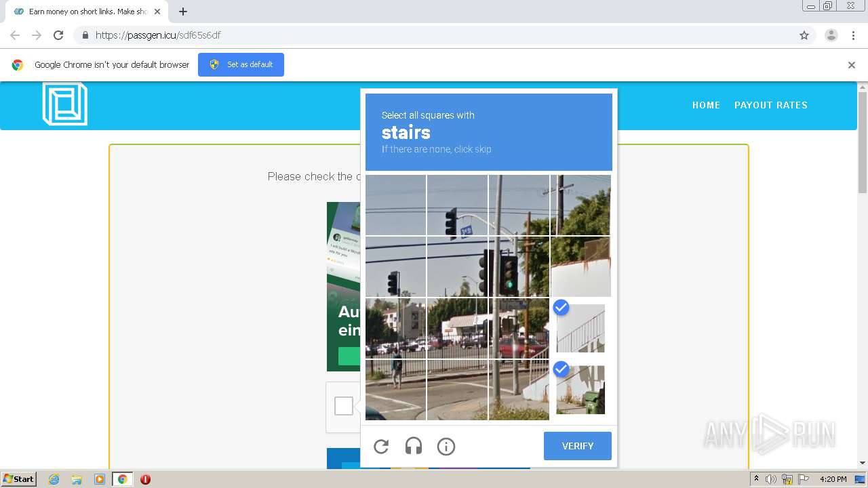Get an audio challenge via headphones icon
868x488 pixels.
pos(414,446)
